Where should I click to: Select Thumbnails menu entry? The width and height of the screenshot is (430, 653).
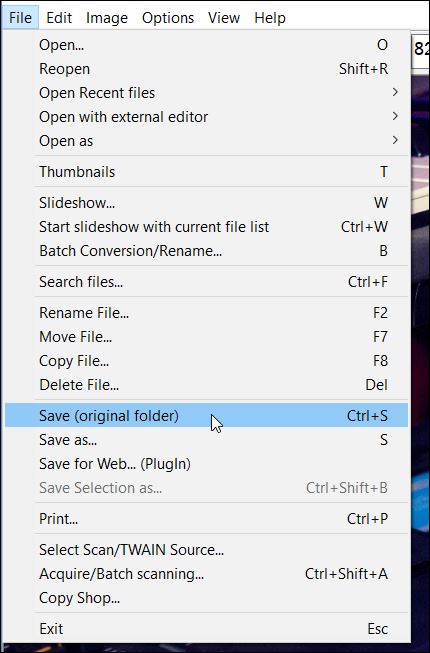[206, 172]
